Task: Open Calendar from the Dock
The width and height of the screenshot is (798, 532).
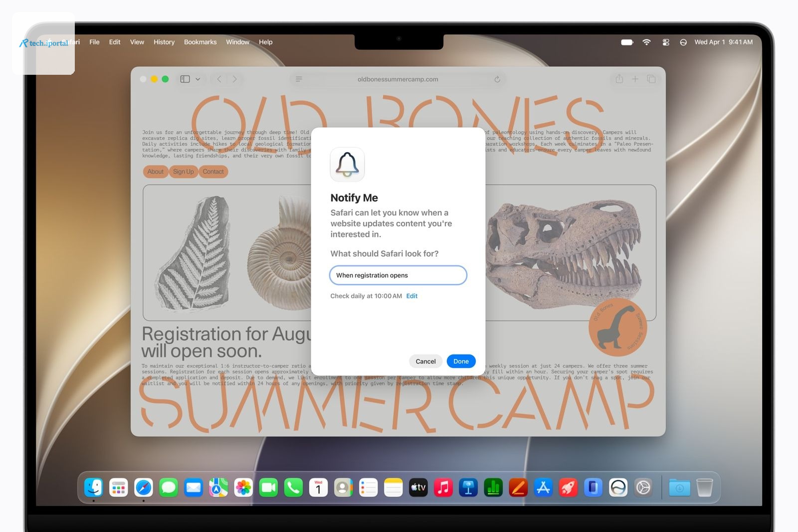Action: coord(318,487)
